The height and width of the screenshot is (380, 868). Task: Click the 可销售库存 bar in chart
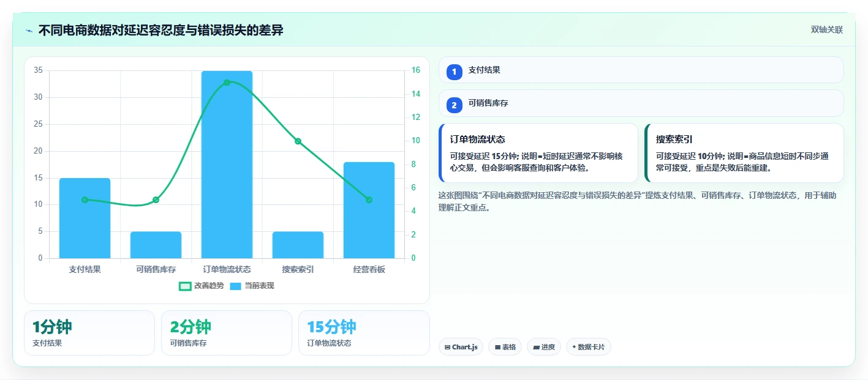pos(156,245)
